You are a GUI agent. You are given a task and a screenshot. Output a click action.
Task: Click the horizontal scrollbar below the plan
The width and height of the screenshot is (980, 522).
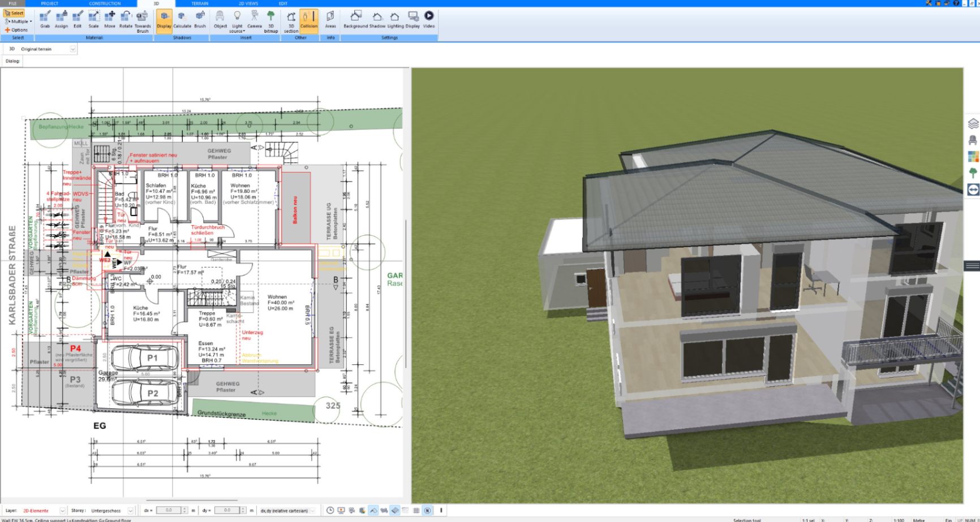coord(192,500)
